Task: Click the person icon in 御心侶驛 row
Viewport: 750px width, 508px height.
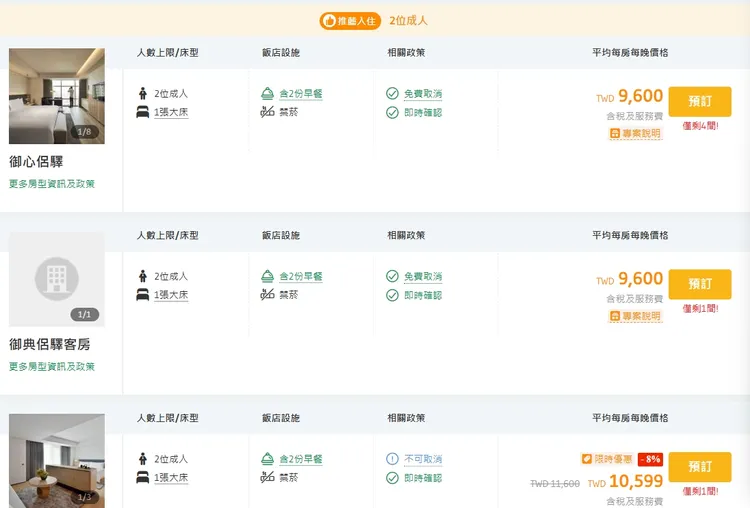Action: pyautogui.click(x=143, y=93)
